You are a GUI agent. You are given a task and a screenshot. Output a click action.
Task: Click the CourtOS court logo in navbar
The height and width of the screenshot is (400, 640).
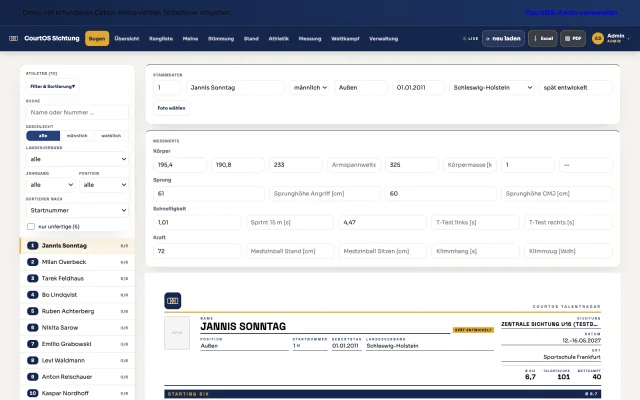click(x=13, y=38)
